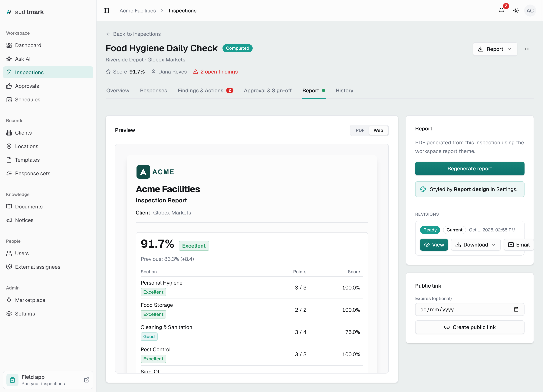
Task: Expand the header Report download dropdown
Action: [495, 49]
